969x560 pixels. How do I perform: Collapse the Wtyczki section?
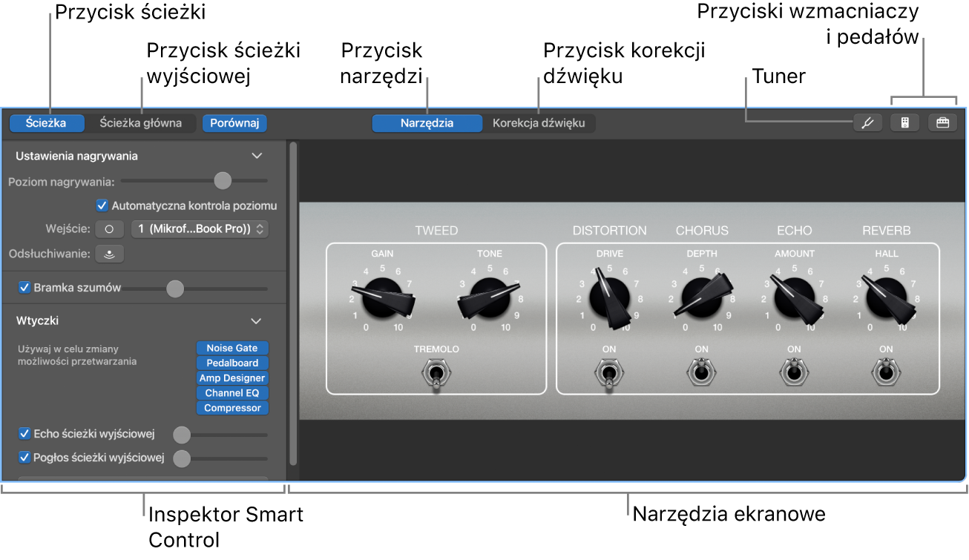pos(257,321)
